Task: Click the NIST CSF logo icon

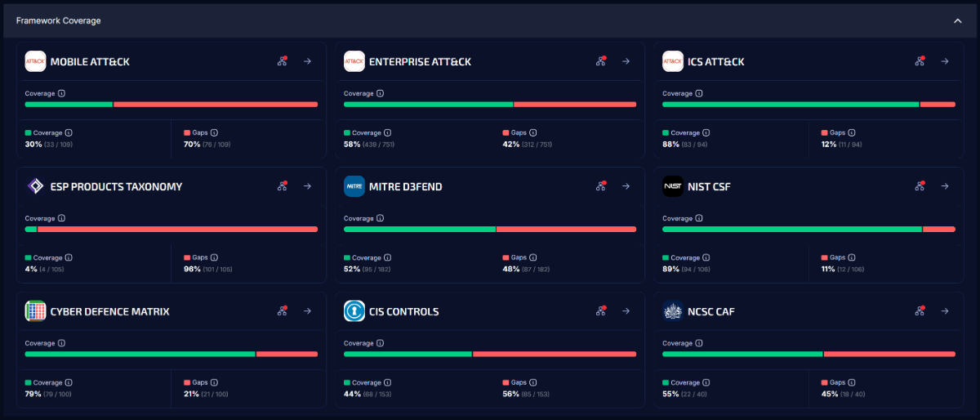Action: [x=672, y=186]
